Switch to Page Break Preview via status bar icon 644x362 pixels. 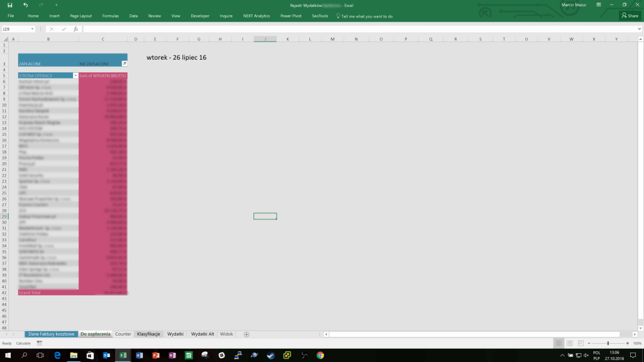click(580, 343)
